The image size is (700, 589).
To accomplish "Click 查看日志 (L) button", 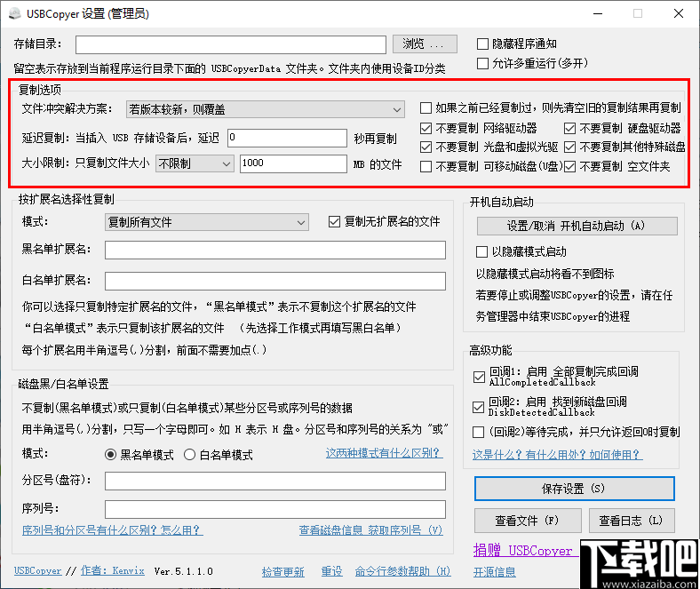I will [x=632, y=521].
